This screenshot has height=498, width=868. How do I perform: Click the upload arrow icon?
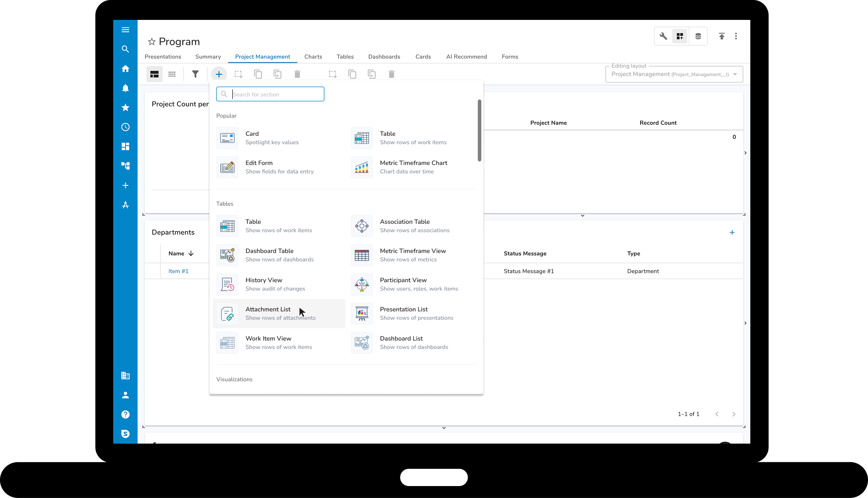[x=722, y=36]
